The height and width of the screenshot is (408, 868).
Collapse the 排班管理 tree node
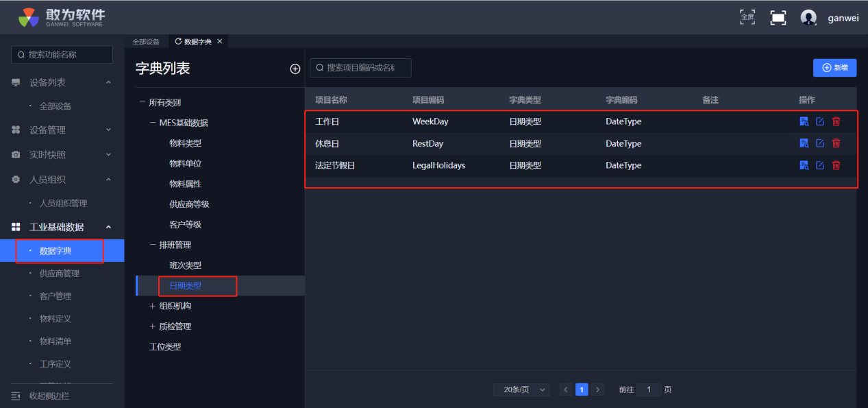(153, 245)
